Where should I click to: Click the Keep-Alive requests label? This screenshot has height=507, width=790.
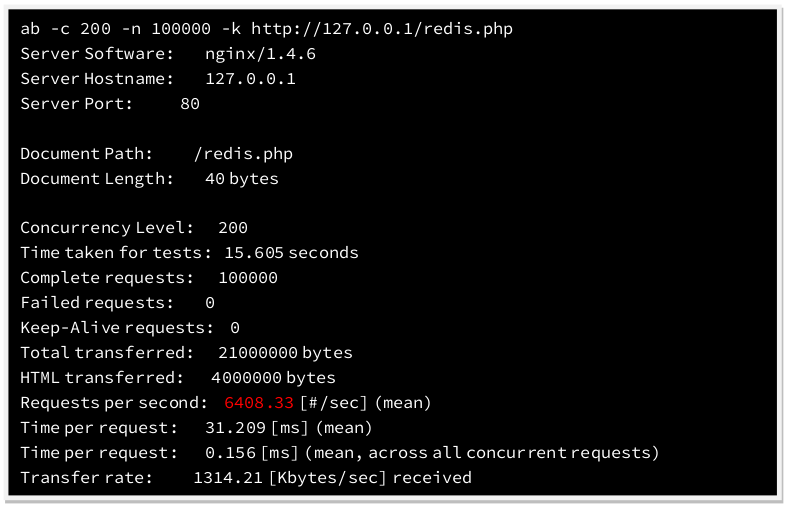coord(116,327)
